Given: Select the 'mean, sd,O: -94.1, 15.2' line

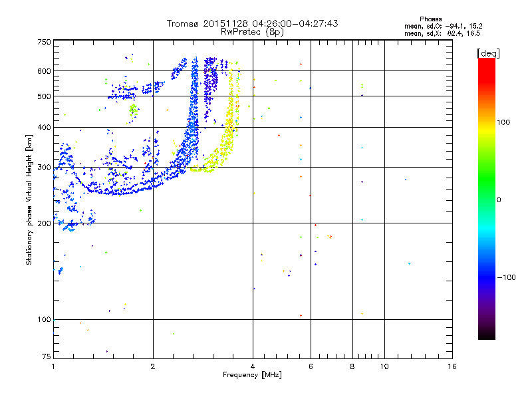Looking at the screenshot, I should (x=444, y=26).
